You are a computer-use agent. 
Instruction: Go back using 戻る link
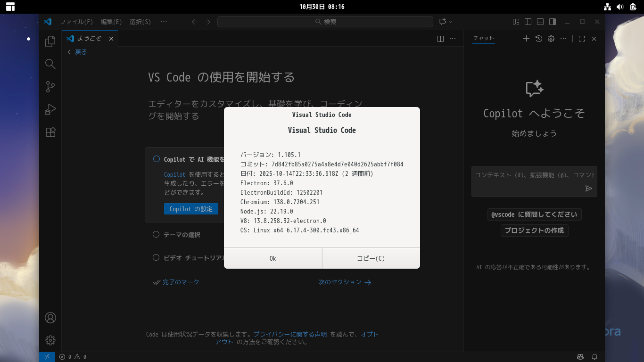pos(77,52)
